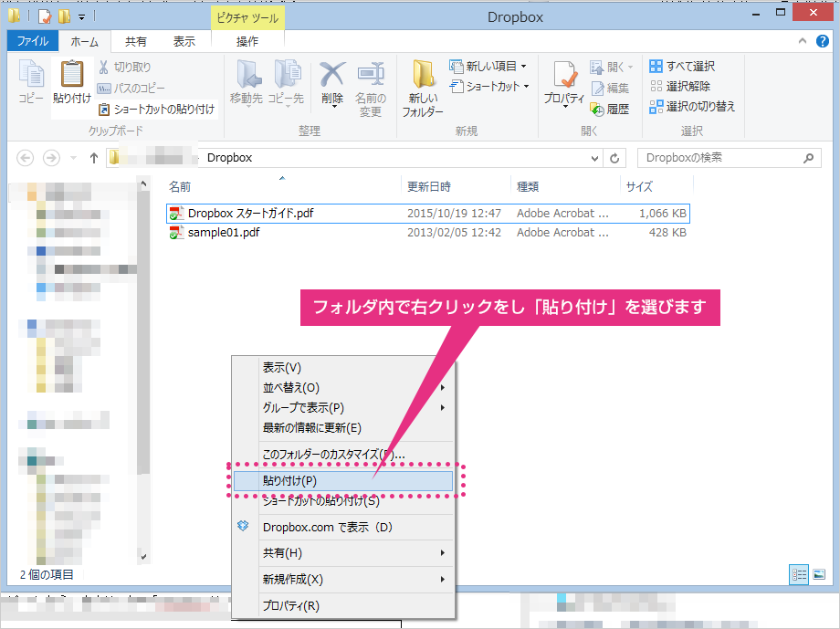Click the Copy (コピー) ribbon icon
The image size is (840, 629).
[31, 82]
